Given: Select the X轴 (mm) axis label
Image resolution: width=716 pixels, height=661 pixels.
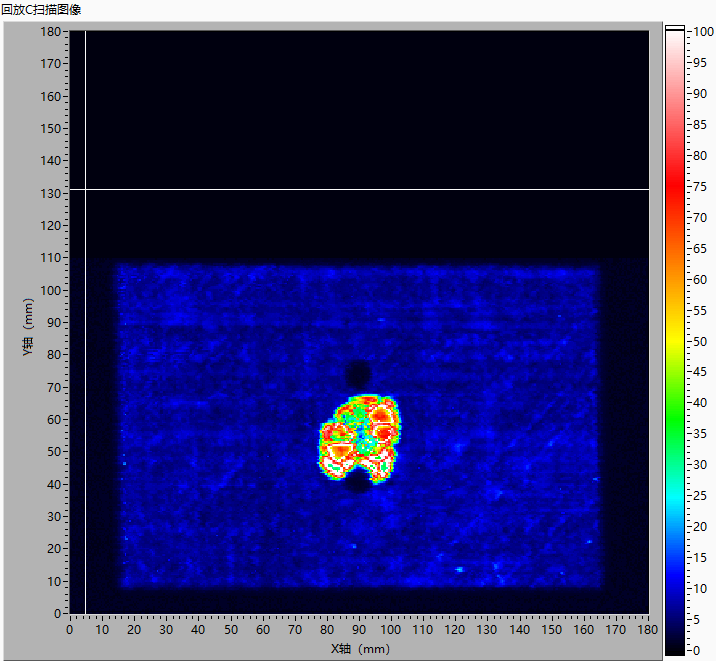Looking at the screenshot, I should (x=359, y=649).
